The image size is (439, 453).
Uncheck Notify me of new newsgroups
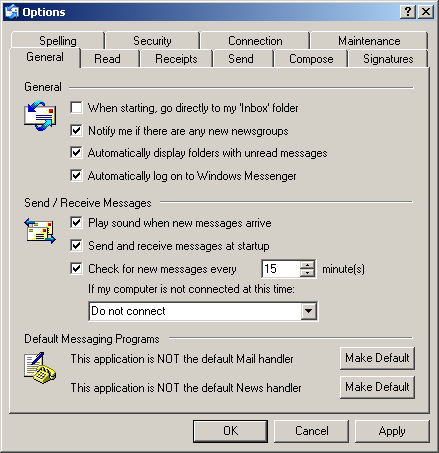(76, 130)
